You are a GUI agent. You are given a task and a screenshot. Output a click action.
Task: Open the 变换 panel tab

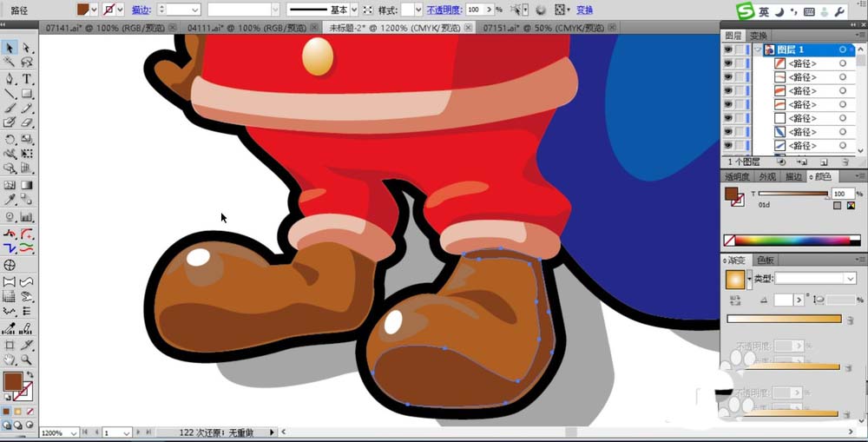pos(758,36)
